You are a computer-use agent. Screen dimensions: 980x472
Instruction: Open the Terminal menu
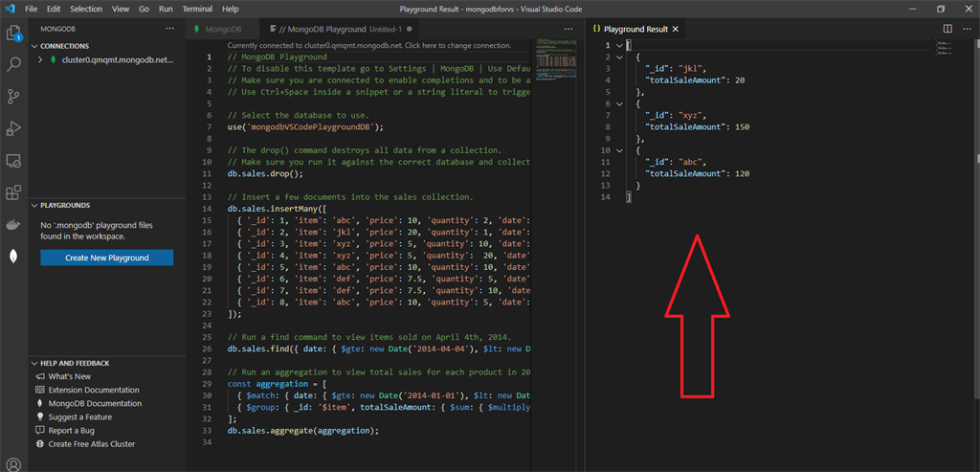197,10
